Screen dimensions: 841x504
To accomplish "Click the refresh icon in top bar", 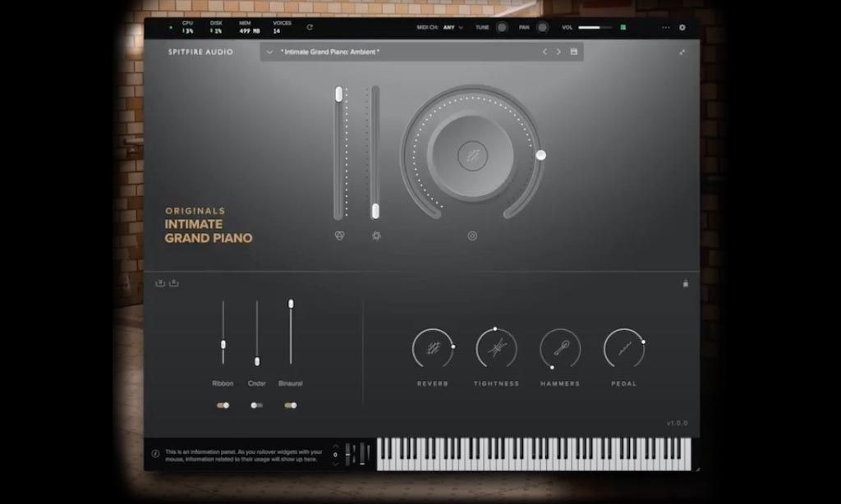I will (310, 27).
